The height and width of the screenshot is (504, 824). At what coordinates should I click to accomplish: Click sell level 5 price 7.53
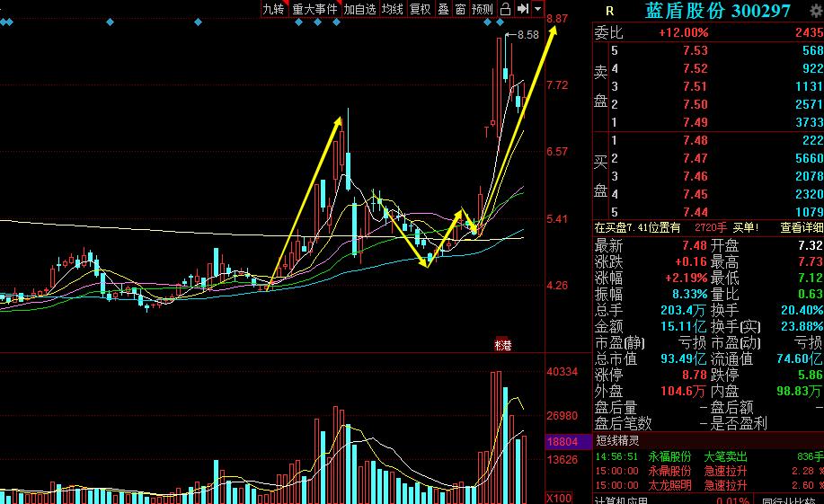tap(696, 50)
